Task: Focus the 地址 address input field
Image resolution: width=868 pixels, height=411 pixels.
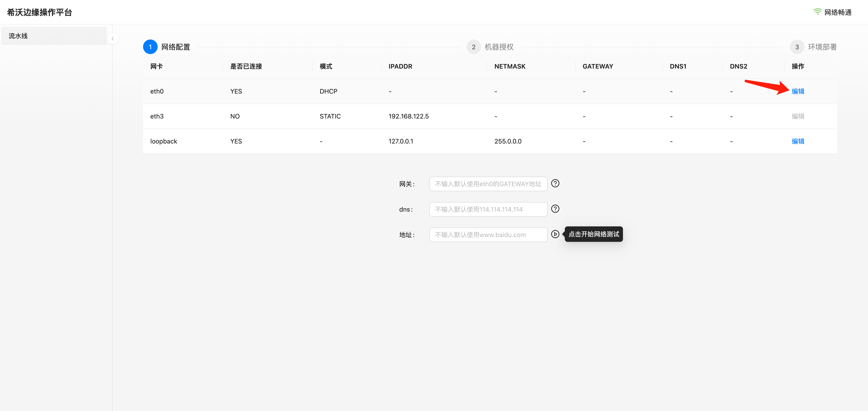Action: coord(488,235)
